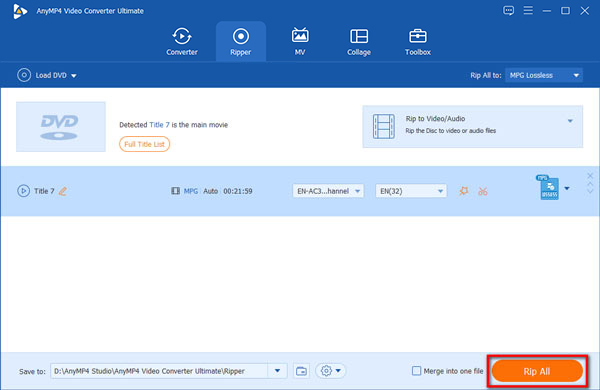Screen dimensions: 600x390
Task: Rename Title 7 with pencil icon
Action: point(63,191)
